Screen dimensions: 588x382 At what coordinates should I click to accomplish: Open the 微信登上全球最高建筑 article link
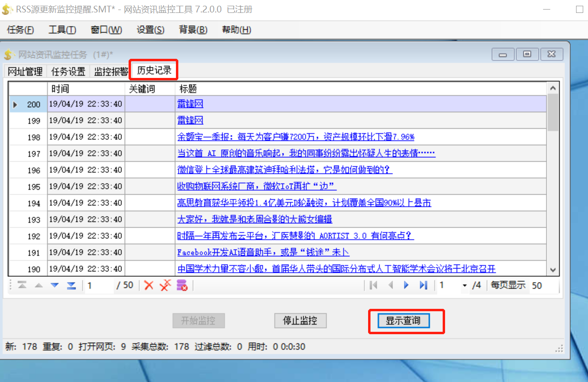coord(285,170)
